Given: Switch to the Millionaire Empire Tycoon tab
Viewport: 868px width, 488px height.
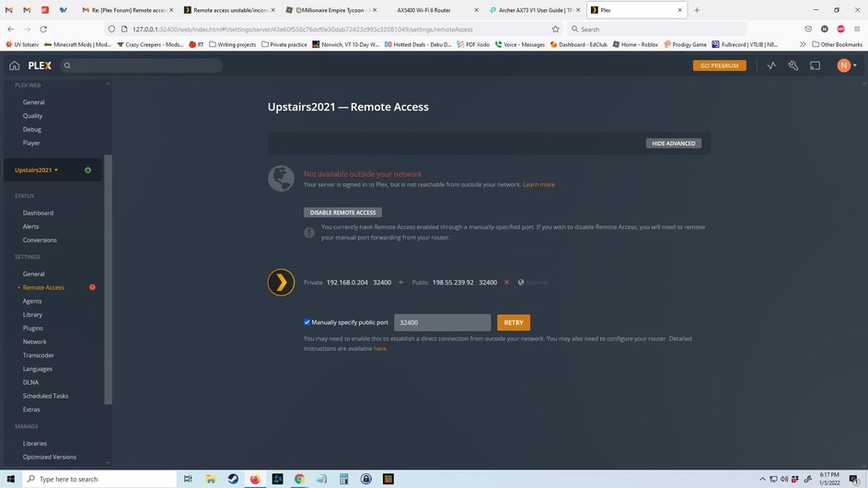Looking at the screenshot, I should pos(332,10).
